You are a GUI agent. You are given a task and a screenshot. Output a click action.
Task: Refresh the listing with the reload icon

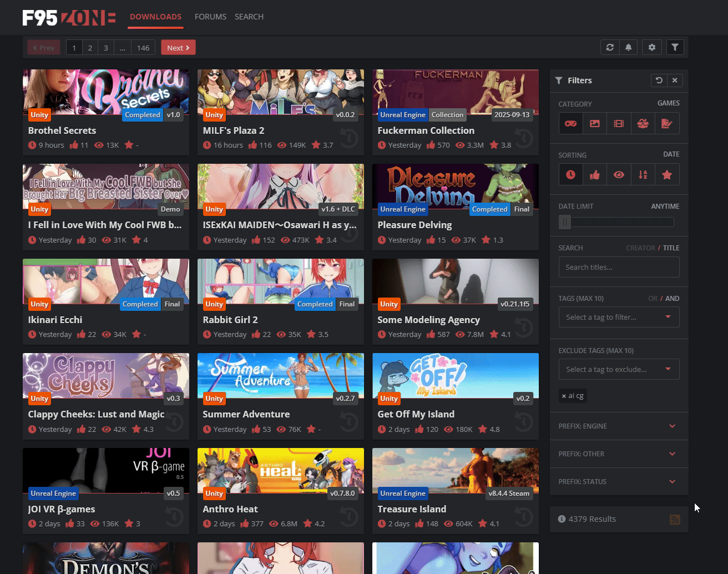pos(610,47)
